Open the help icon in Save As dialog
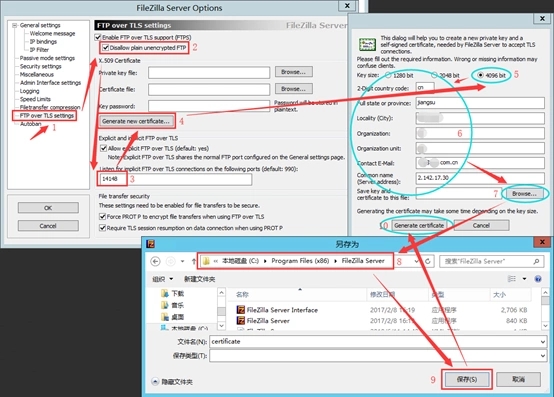554x397 pixels. coord(538,279)
